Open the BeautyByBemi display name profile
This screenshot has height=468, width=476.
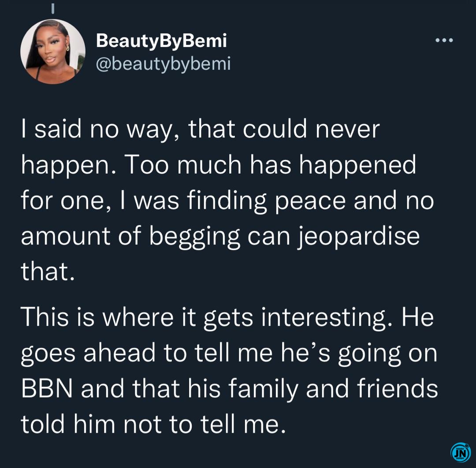click(161, 41)
